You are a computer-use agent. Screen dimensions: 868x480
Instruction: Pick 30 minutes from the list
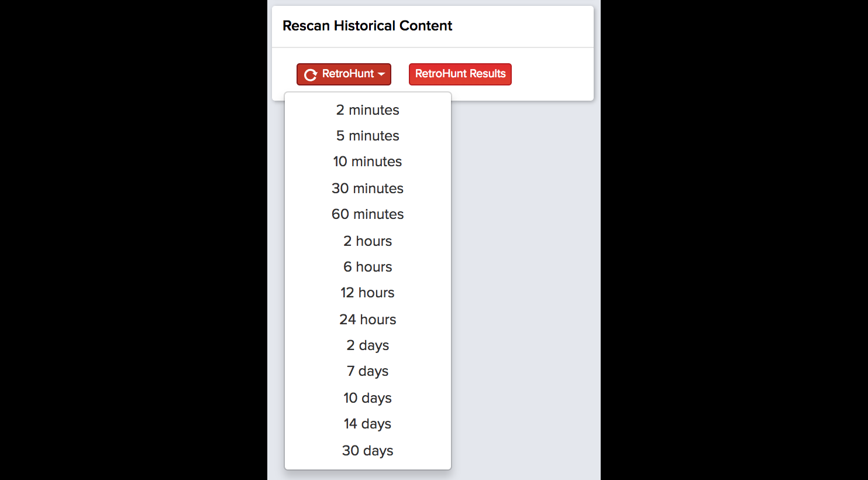[368, 188]
